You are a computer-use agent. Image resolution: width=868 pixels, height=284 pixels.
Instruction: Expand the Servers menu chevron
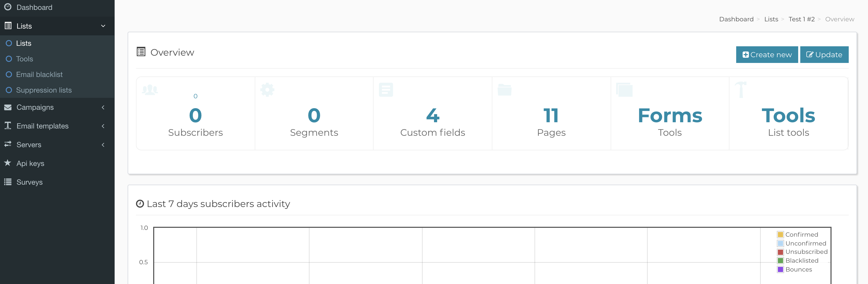103,145
